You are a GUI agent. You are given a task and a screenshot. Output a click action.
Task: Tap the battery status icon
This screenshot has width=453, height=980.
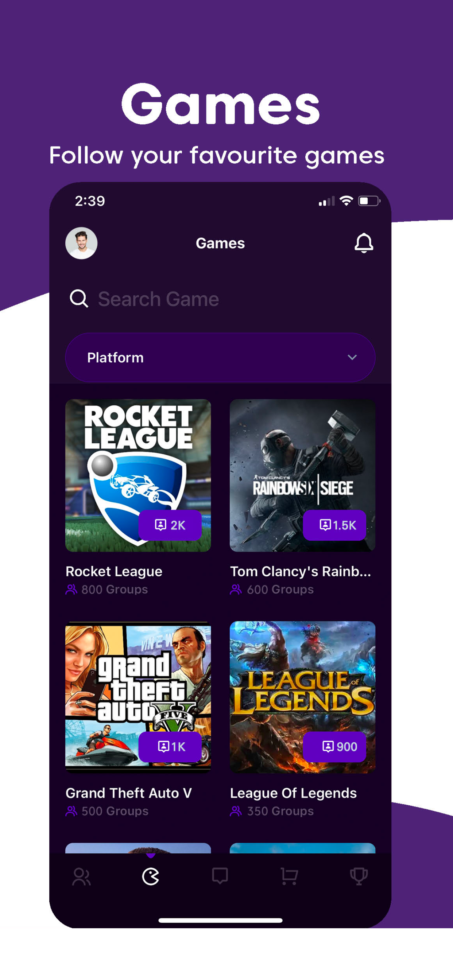pyautogui.click(x=369, y=201)
